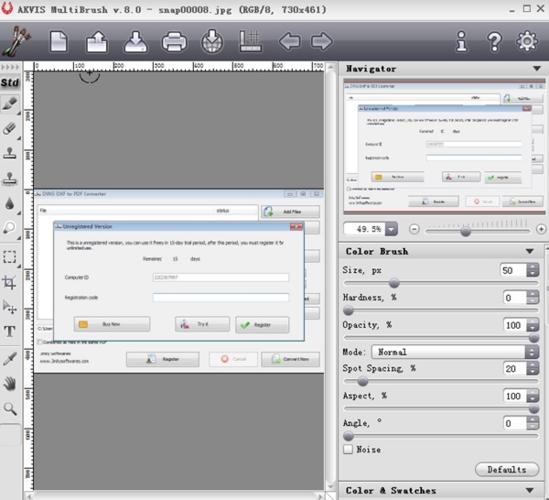Click the Navigator preview thumbnail
This screenshot has width=549, height=500.
[x=444, y=146]
